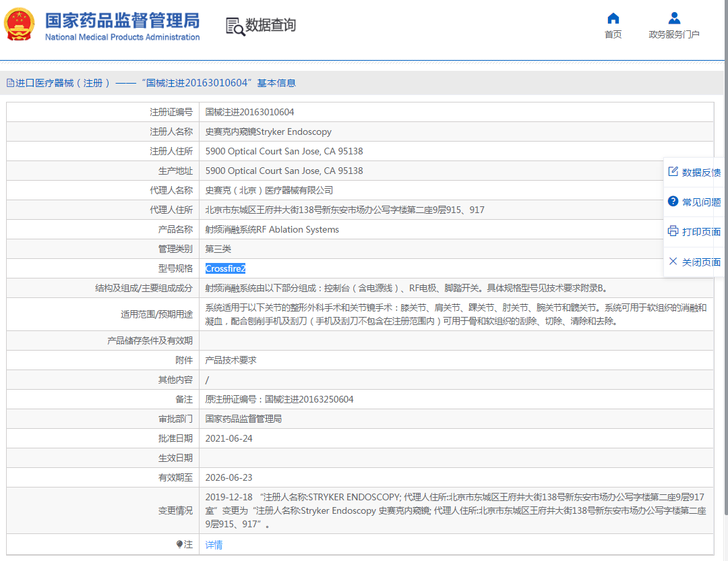Click registration number 国械注进20163010604 cell
This screenshot has width=728, height=561.
click(250, 112)
